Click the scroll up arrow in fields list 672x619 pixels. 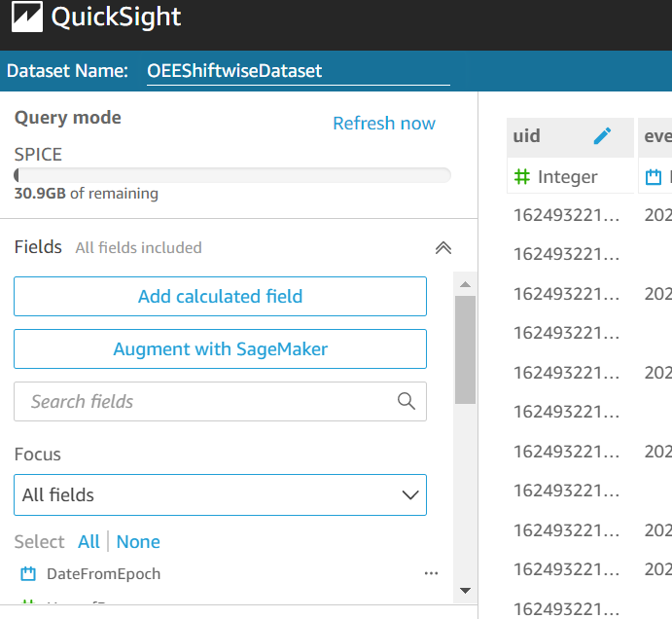(x=465, y=284)
